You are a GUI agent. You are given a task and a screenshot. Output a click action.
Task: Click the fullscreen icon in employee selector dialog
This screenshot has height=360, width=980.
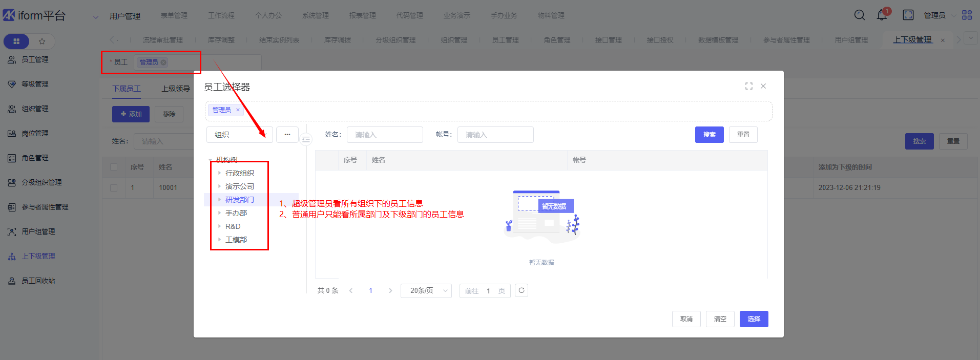click(748, 86)
